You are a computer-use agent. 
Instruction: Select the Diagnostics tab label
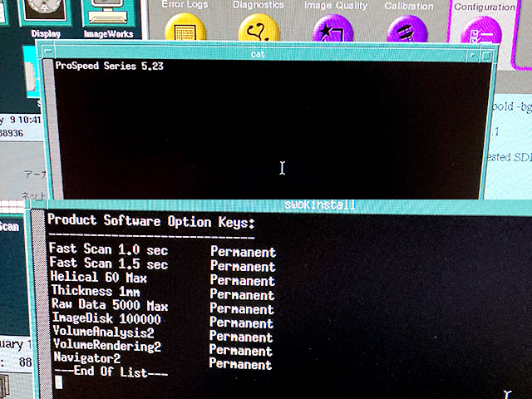(259, 5)
